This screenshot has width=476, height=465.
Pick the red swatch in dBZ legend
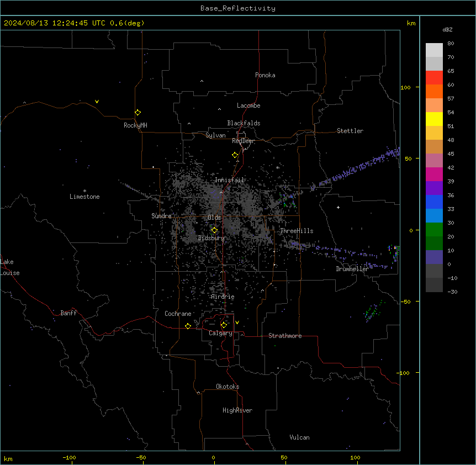(434, 77)
